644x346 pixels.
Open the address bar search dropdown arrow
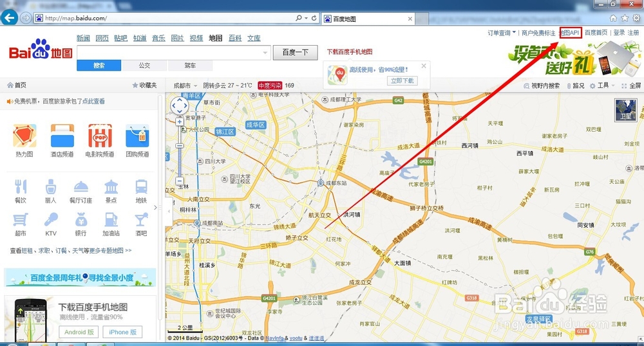(306, 18)
